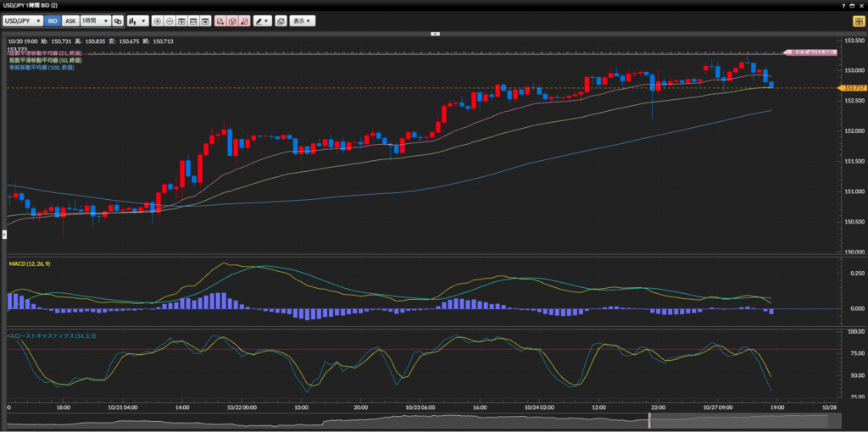Viewport: 868px width, 432px height.
Task: Open the USD/JPY currency pair dropdown
Action: point(23,20)
